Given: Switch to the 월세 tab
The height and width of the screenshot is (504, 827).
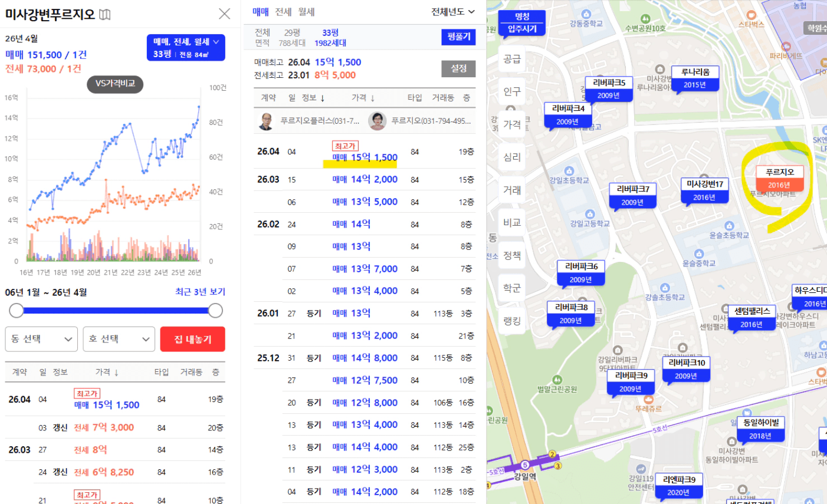Looking at the screenshot, I should click(306, 12).
